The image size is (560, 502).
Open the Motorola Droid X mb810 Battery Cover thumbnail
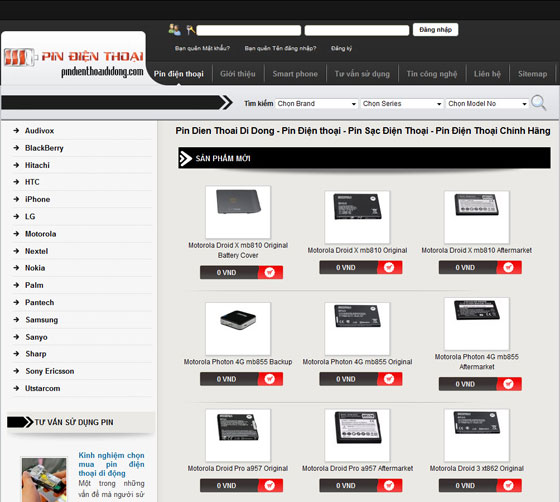pos(238,212)
